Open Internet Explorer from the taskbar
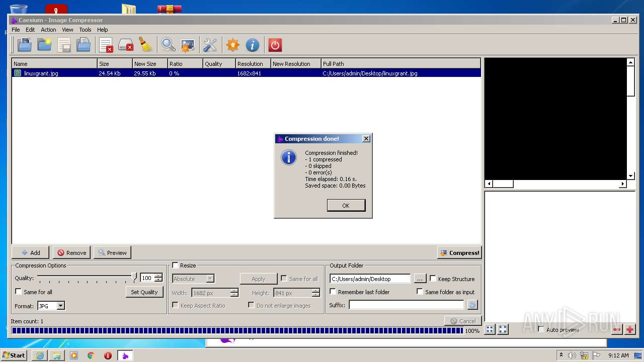The width and height of the screenshot is (644, 362). click(40, 355)
